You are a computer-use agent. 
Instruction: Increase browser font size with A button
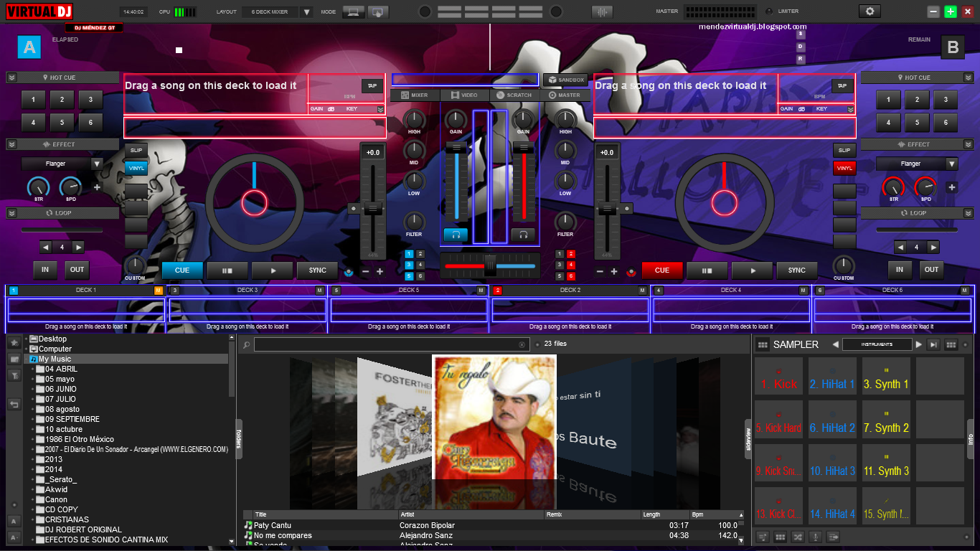(x=14, y=521)
